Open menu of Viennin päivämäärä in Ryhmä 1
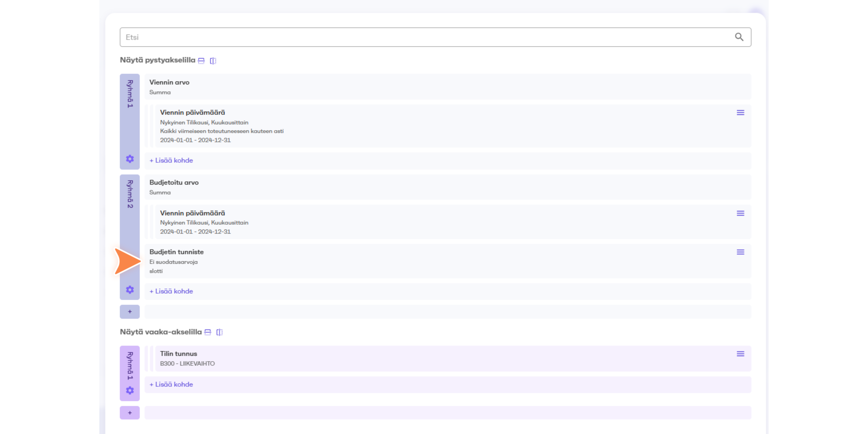Screen dimensions: 868x434 coord(740,113)
